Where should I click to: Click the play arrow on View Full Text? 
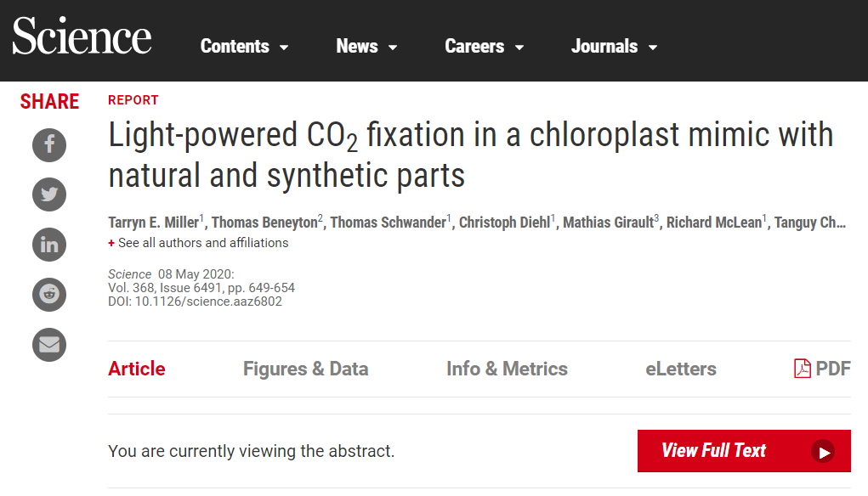pos(823,452)
